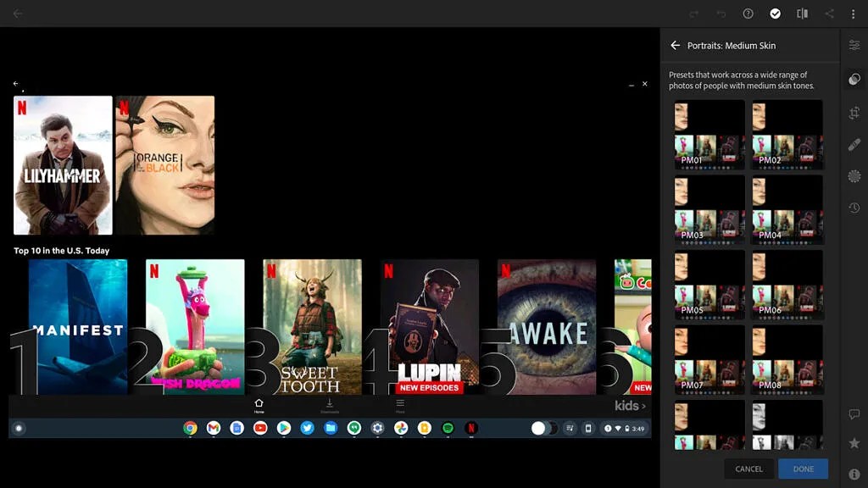Click the 3:49 clock status area
Screen dimensions: 868x488
coord(625,428)
